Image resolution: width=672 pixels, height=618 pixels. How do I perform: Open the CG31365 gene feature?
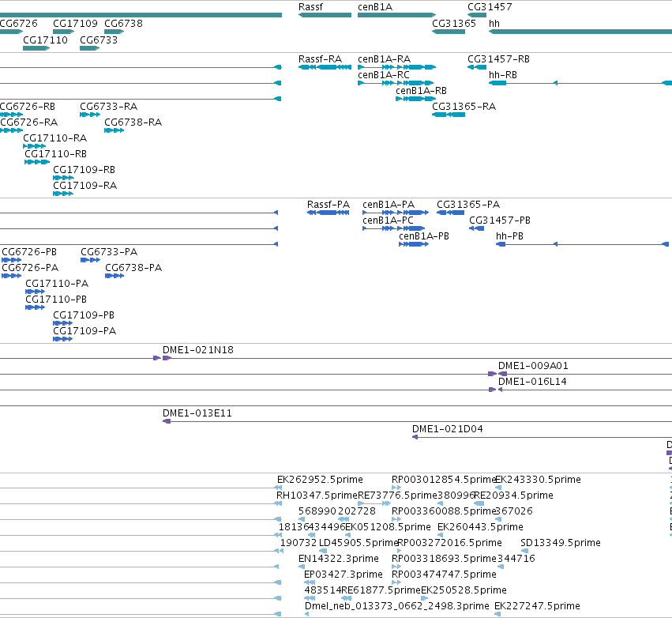(449, 32)
